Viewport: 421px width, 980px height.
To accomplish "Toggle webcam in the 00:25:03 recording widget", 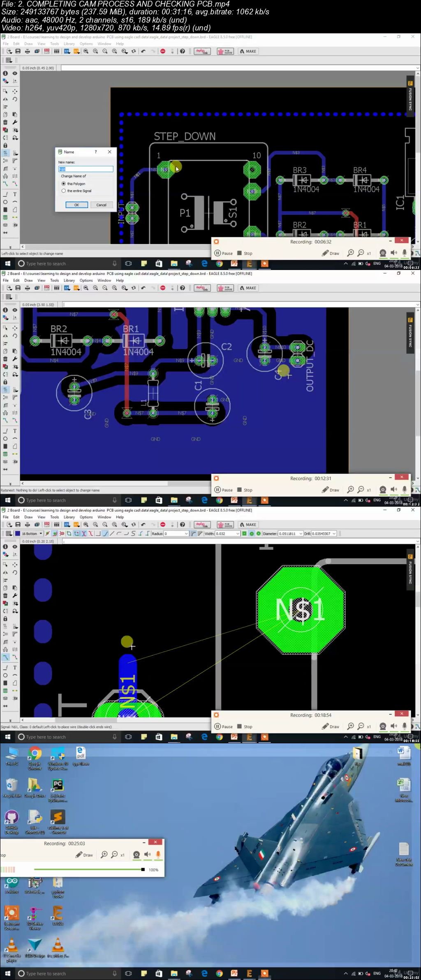I will 136,854.
